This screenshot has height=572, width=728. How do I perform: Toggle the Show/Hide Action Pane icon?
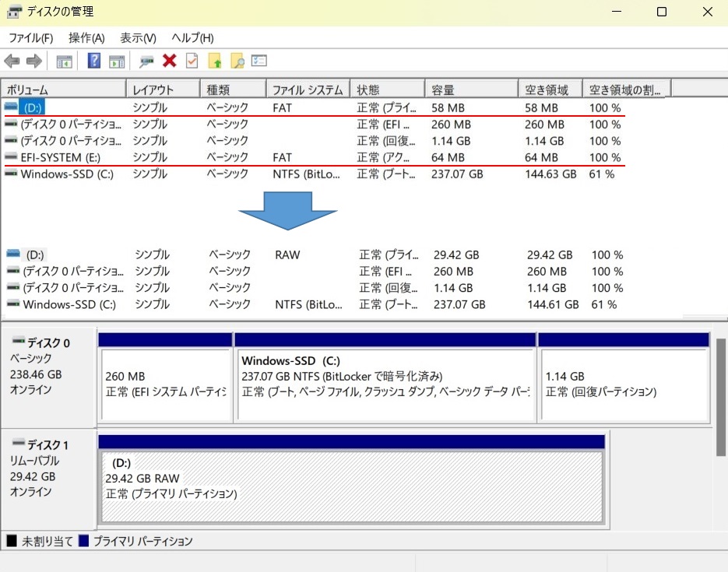click(117, 61)
